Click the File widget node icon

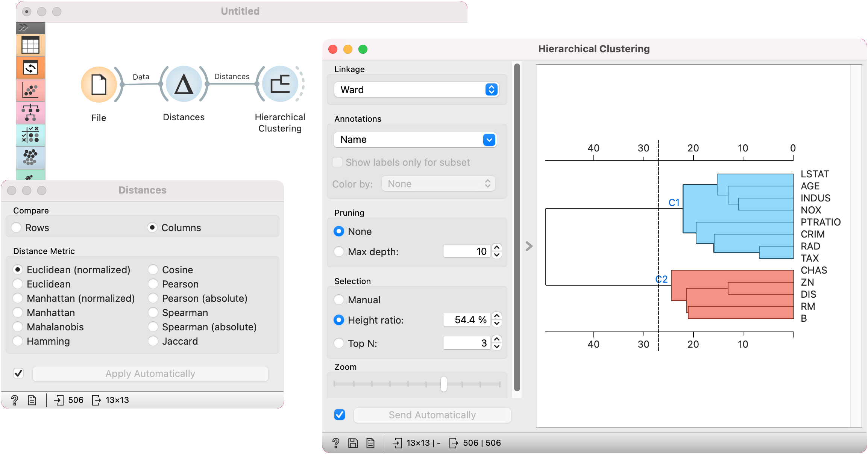point(99,85)
